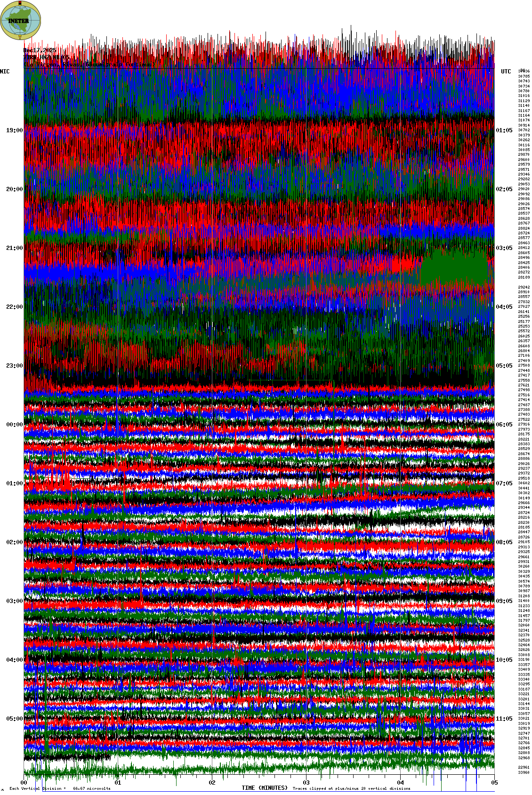Click the Dec 17, 2025 date label
532x795 pixels.
(x=40, y=50)
